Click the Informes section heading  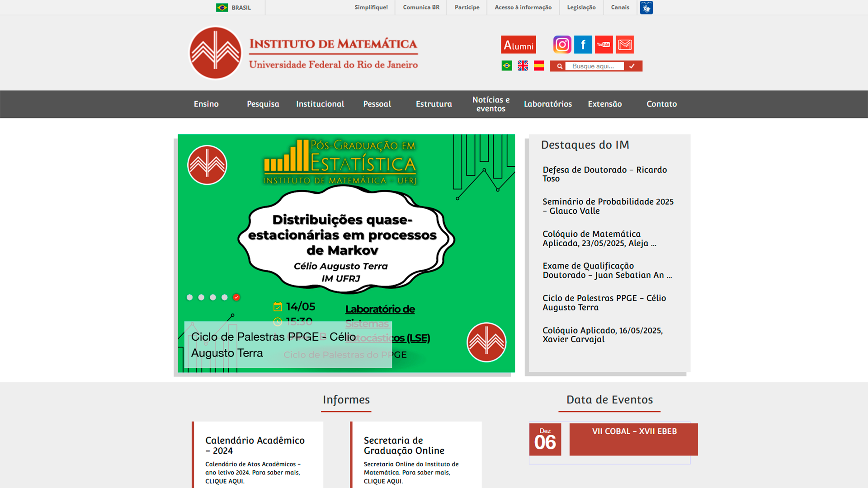346,400
